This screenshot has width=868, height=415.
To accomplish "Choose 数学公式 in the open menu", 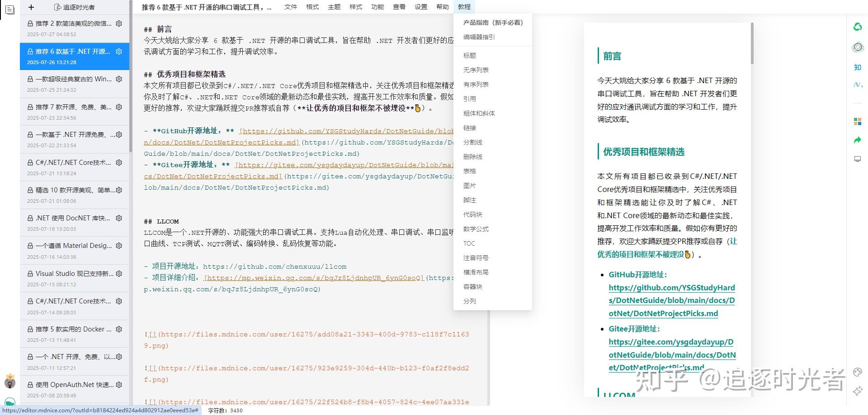I will [476, 229].
